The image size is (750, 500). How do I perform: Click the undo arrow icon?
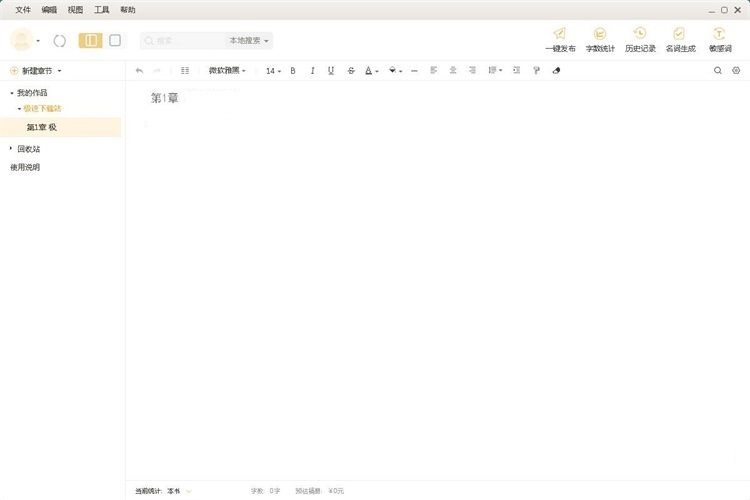click(x=139, y=71)
